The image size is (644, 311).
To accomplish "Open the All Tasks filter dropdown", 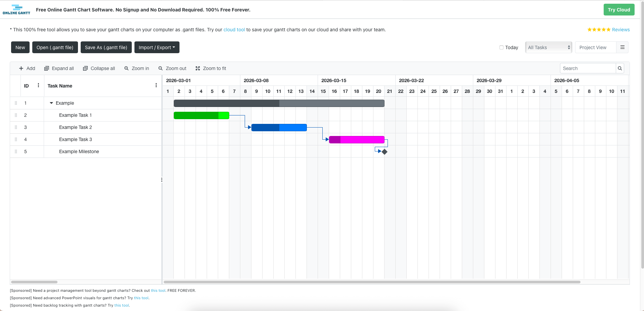I will tap(549, 47).
